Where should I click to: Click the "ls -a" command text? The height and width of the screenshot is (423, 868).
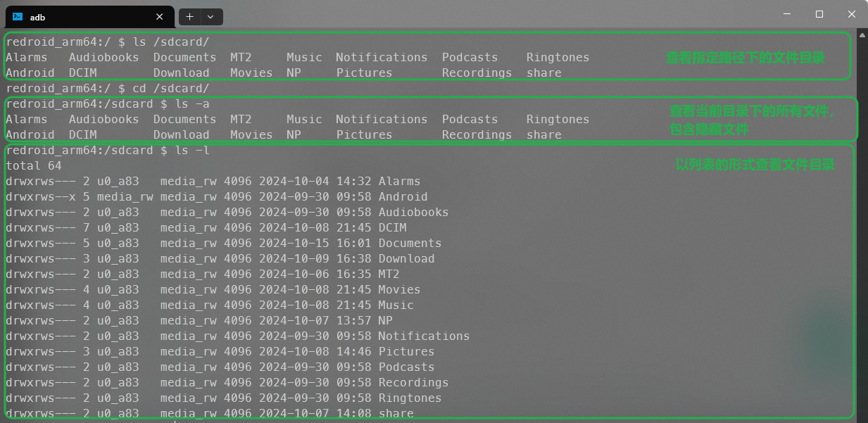pos(192,103)
